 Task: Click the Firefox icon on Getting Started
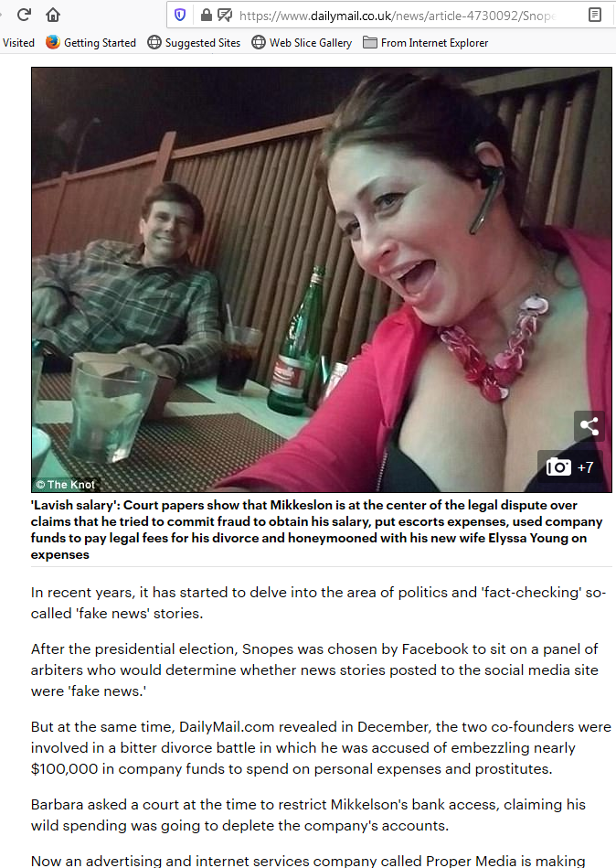pos(53,42)
